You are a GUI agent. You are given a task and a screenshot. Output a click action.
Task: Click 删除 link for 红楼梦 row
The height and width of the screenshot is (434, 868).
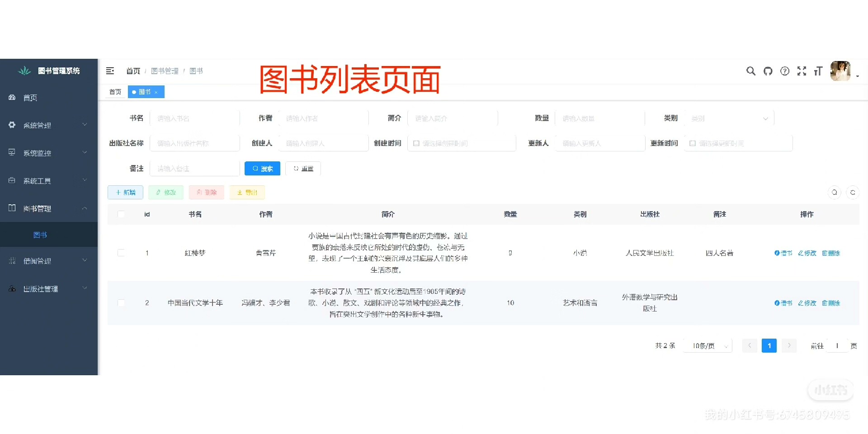click(831, 253)
